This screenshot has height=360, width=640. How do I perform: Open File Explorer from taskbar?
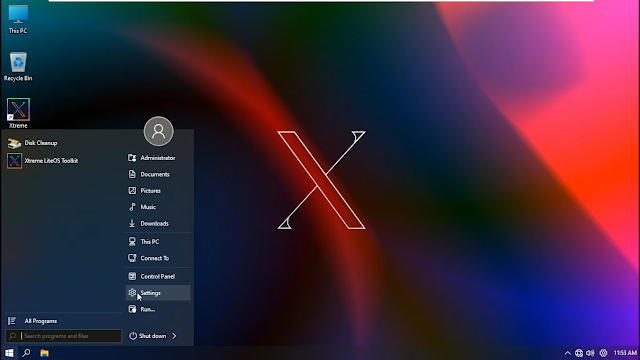click(x=44, y=353)
